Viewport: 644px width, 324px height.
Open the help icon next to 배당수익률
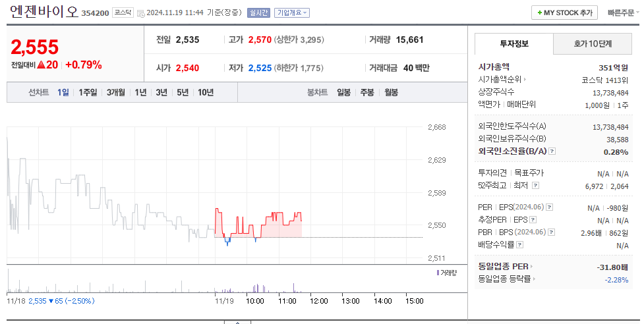click(x=519, y=245)
